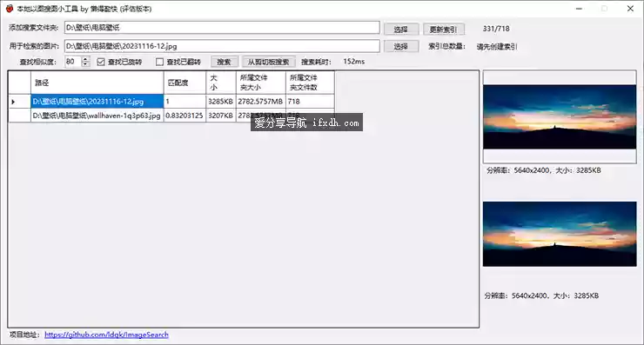The height and width of the screenshot is (345, 644).
Task: Click the 3207KB size cell
Action: [221, 116]
